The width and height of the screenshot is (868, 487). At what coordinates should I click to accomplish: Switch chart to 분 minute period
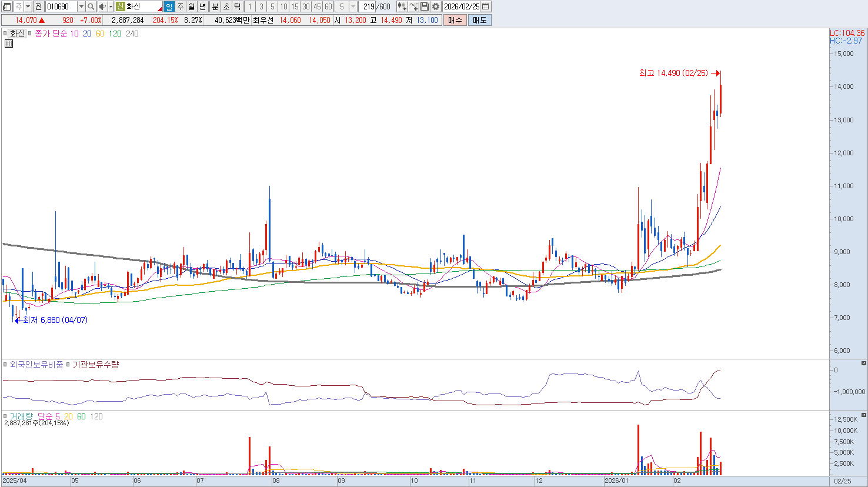215,6
